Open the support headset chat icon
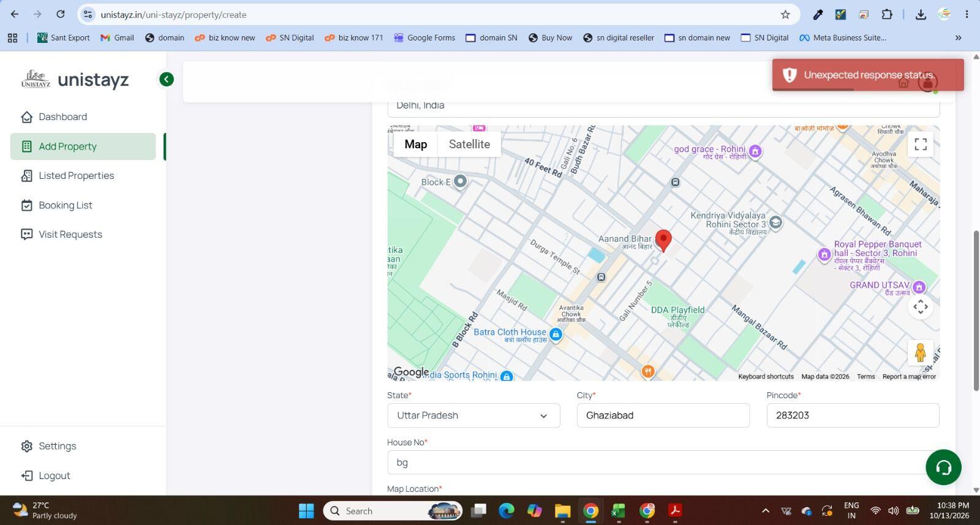 tap(943, 467)
